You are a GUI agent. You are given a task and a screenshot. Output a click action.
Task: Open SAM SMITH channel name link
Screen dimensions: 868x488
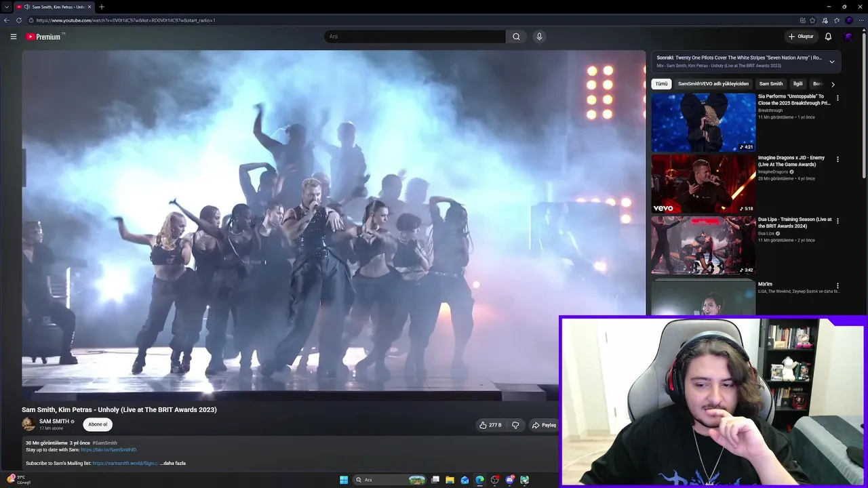click(54, 422)
